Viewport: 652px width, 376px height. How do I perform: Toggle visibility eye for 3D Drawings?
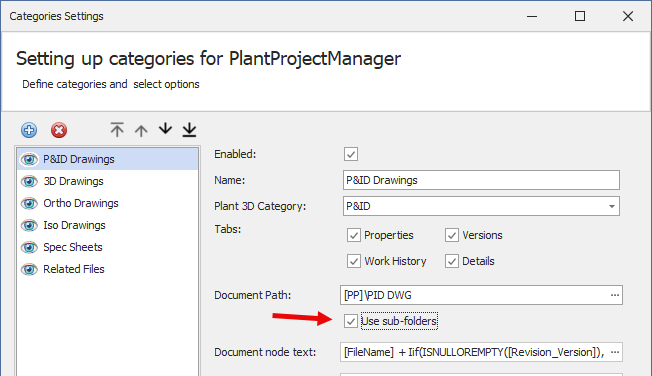click(29, 181)
